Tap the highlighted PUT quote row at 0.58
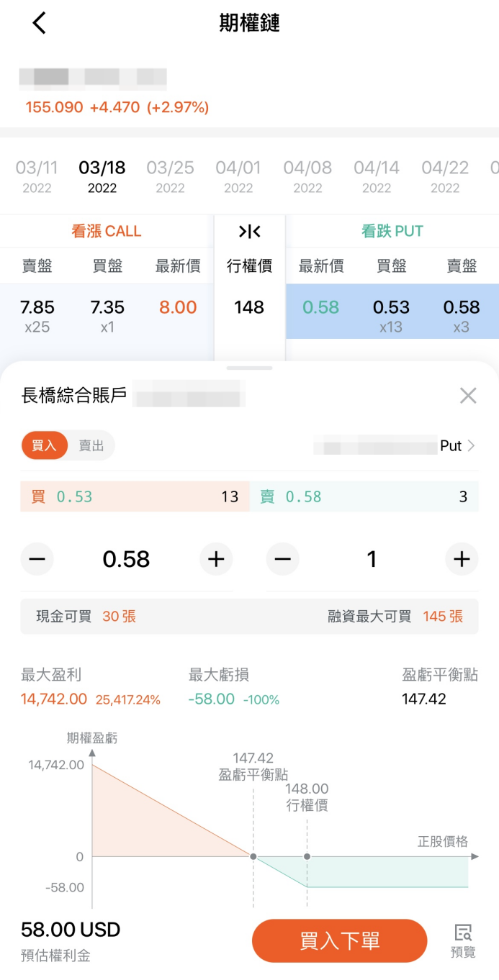This screenshot has width=499, height=980. 391,311
